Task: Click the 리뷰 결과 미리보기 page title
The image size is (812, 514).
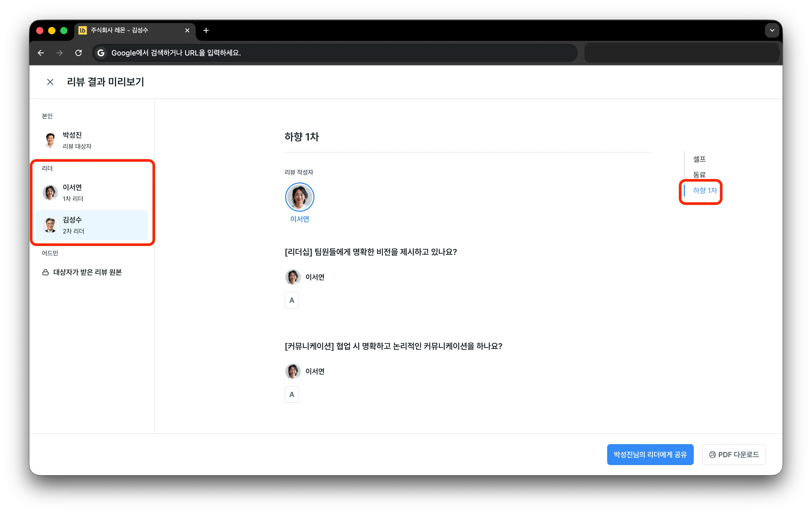Action: [105, 82]
